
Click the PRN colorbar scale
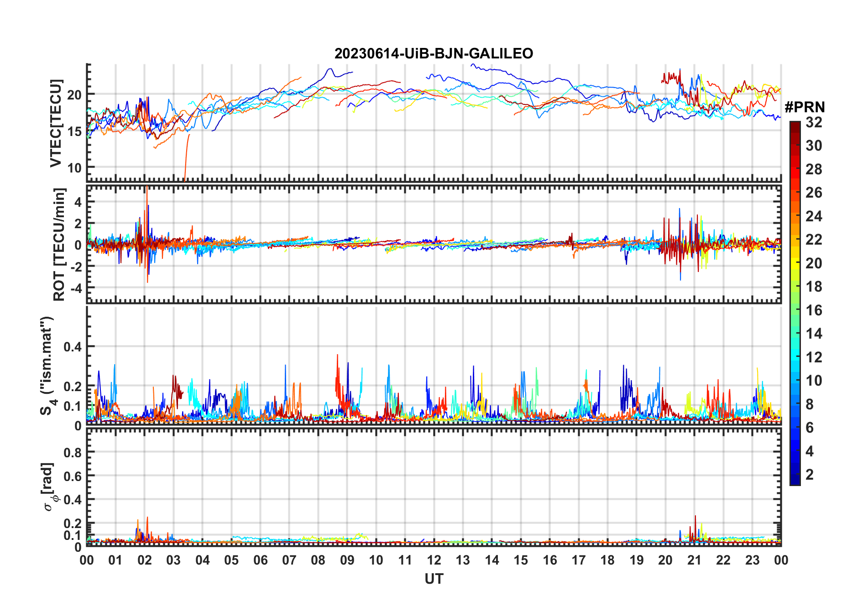795,303
